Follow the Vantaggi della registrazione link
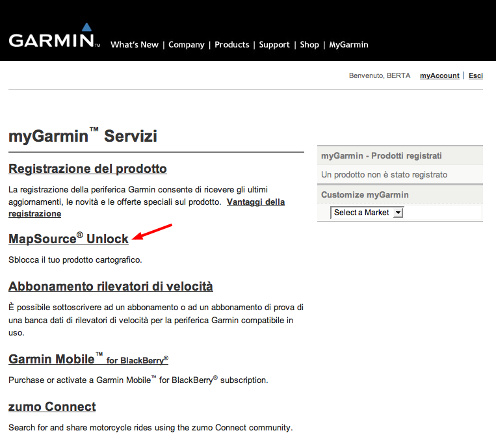Screen dimensions: 496x448 [255, 202]
